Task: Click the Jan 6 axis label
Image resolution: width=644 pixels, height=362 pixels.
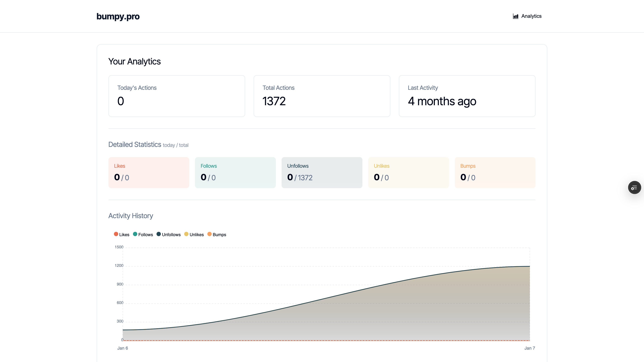Action: pos(123,348)
